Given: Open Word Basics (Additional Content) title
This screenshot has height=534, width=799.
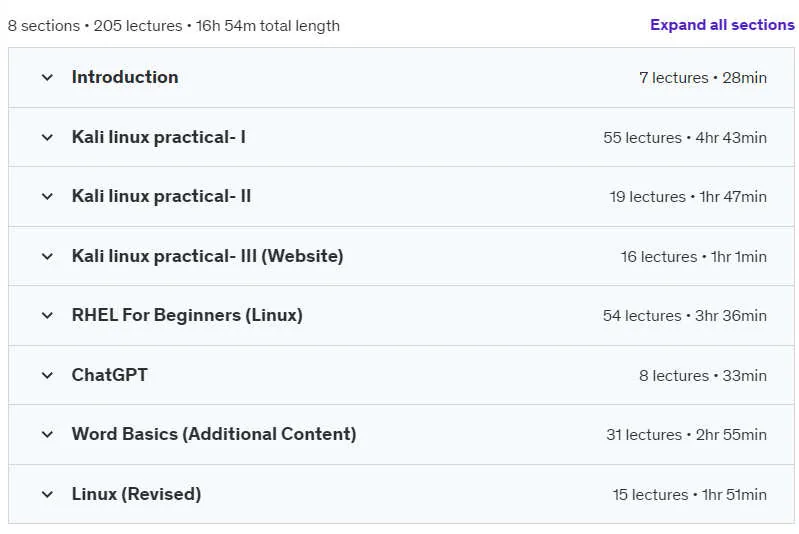Looking at the screenshot, I should (x=214, y=434).
